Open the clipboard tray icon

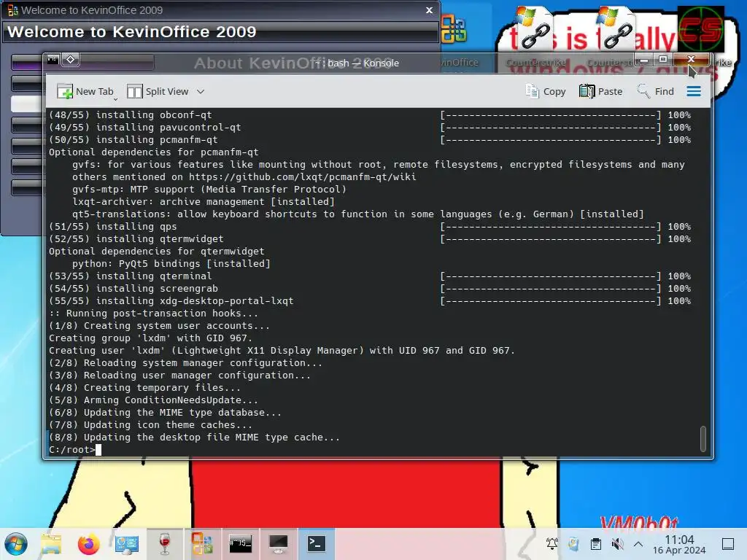pos(595,544)
